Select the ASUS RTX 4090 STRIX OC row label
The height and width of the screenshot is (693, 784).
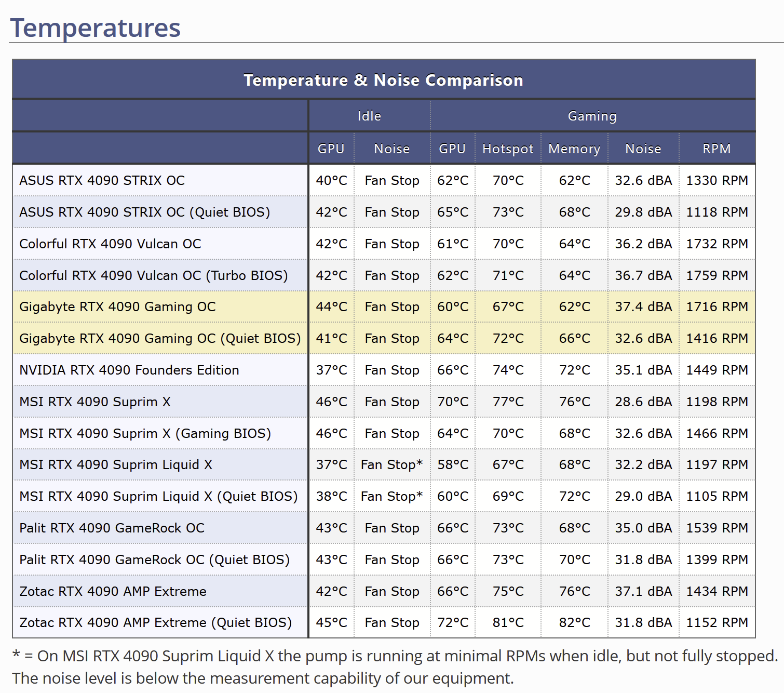point(102,180)
